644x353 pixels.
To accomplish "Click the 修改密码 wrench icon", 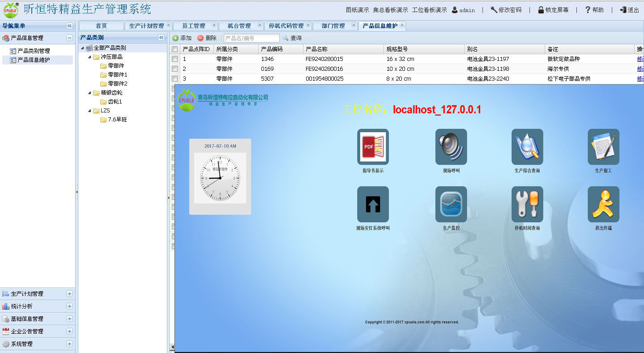I will click(x=494, y=9).
